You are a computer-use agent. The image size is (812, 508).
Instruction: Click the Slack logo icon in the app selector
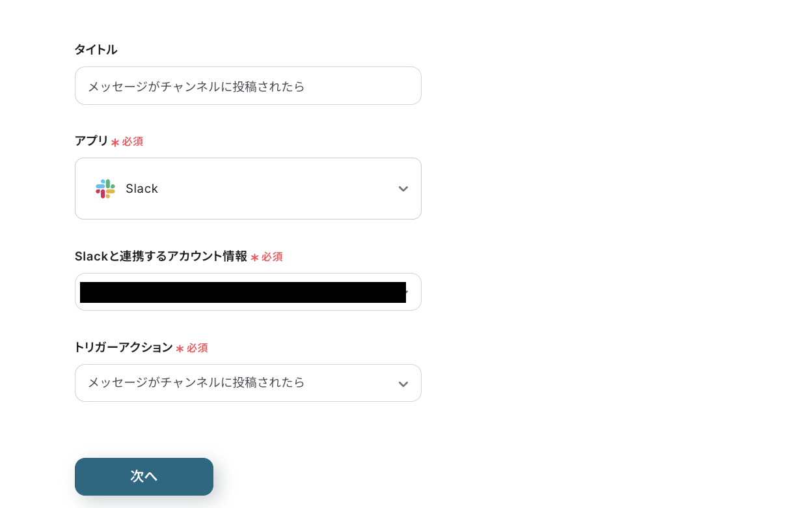(x=104, y=188)
